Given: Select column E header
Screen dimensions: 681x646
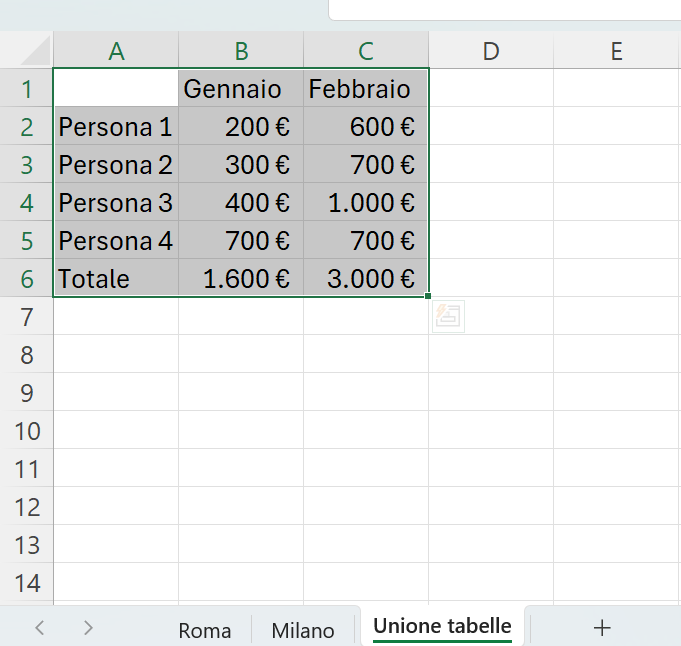Looking at the screenshot, I should [x=616, y=51].
